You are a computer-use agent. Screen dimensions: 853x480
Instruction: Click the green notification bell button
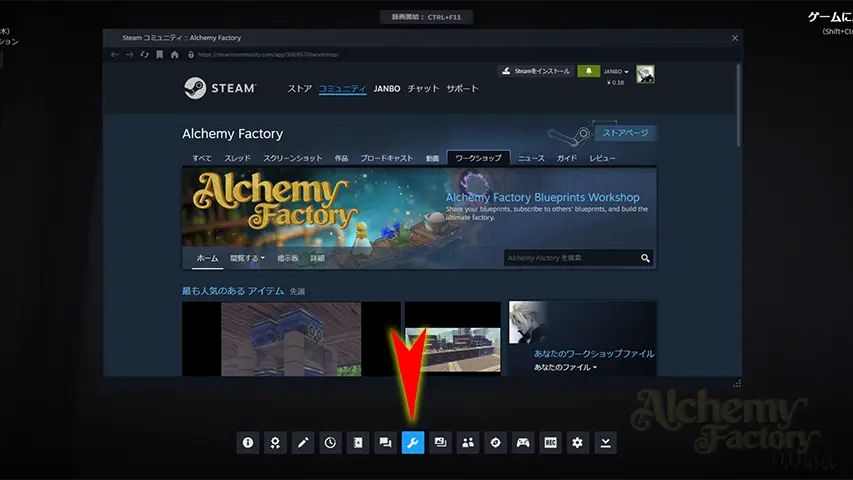[x=589, y=71]
